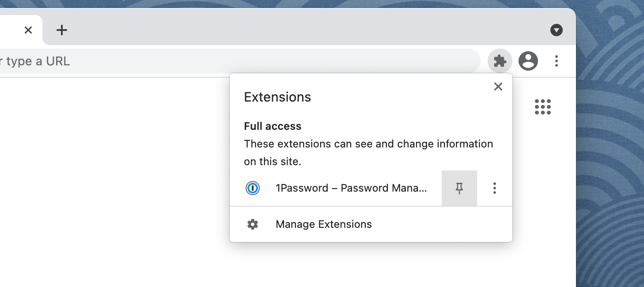Screen dimensions: 644x287
Task: Click the 1Password – Password Mana... label
Action: tap(351, 188)
